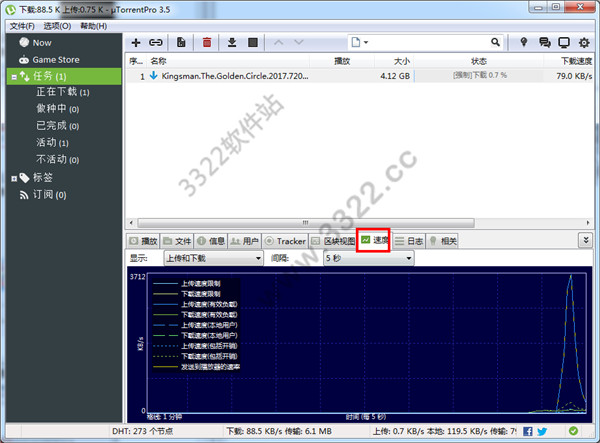Image resolution: width=600 pixels, height=443 pixels.
Task: Sort by the 序 column header
Action: [x=136, y=61]
